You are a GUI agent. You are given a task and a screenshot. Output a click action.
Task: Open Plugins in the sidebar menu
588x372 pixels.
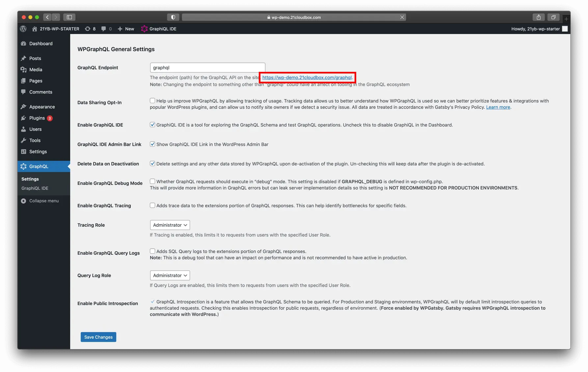37,118
